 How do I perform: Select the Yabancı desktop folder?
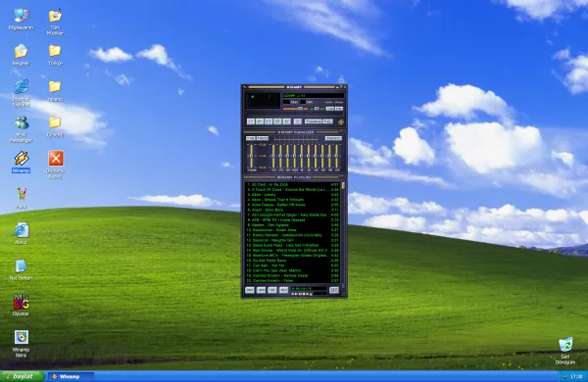tap(55, 91)
